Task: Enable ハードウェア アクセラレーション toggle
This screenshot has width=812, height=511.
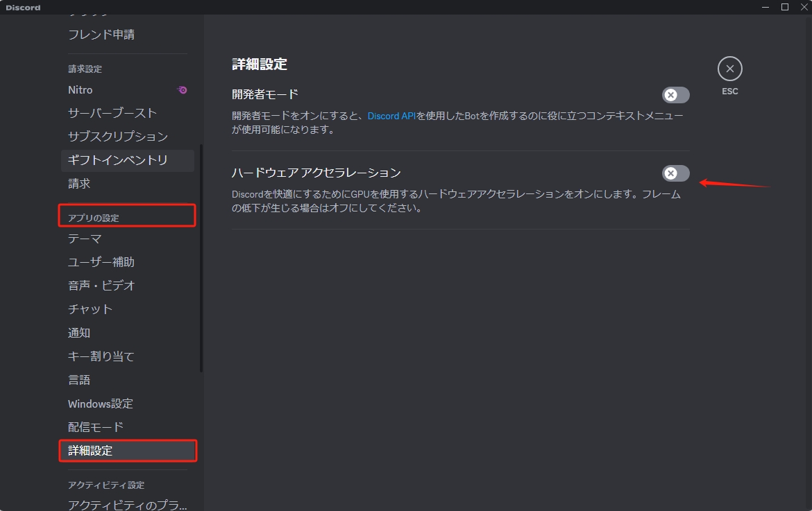Action: (x=675, y=173)
